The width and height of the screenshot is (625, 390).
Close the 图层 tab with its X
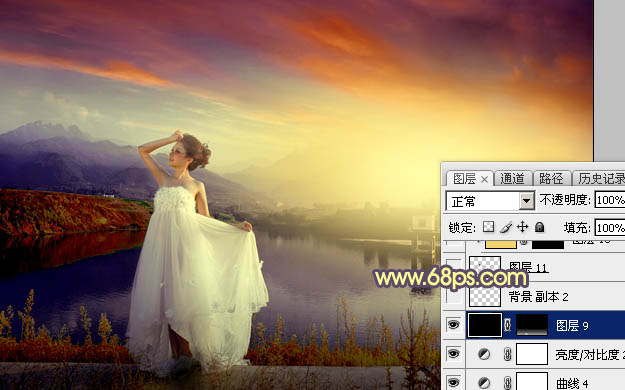tap(484, 180)
